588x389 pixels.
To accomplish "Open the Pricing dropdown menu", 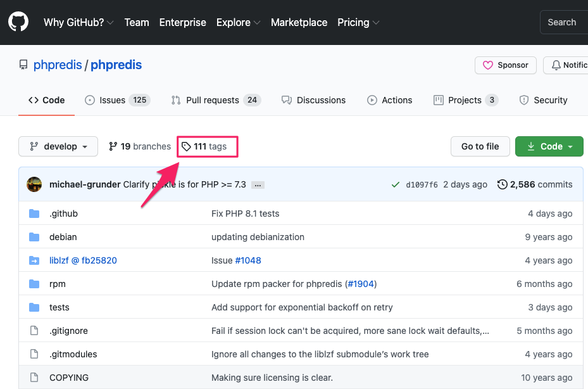I will (x=358, y=23).
